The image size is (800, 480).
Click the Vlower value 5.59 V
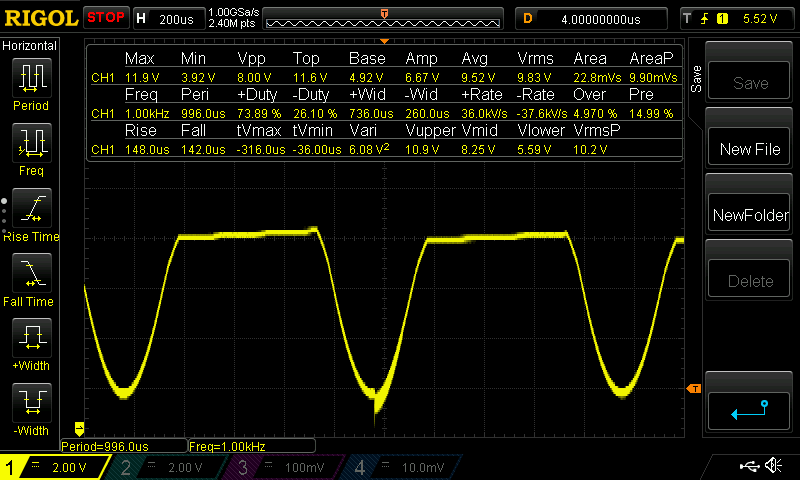pos(535,149)
